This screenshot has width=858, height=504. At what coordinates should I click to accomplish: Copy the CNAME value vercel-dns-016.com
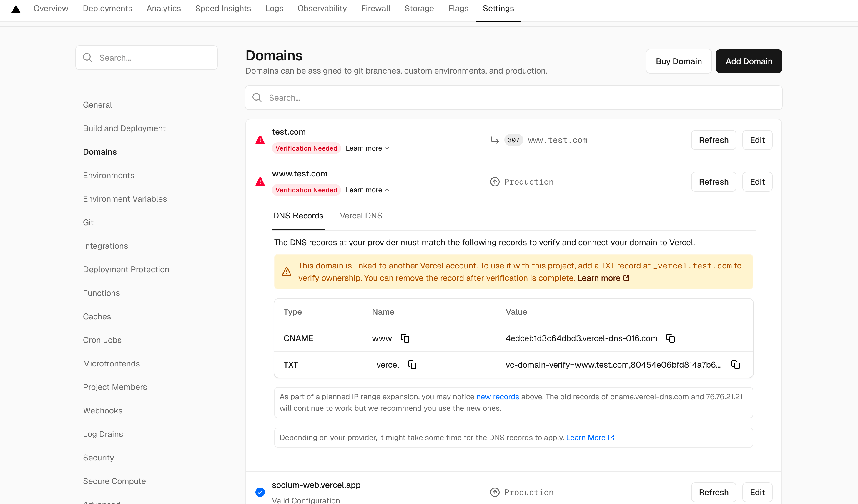670,338
